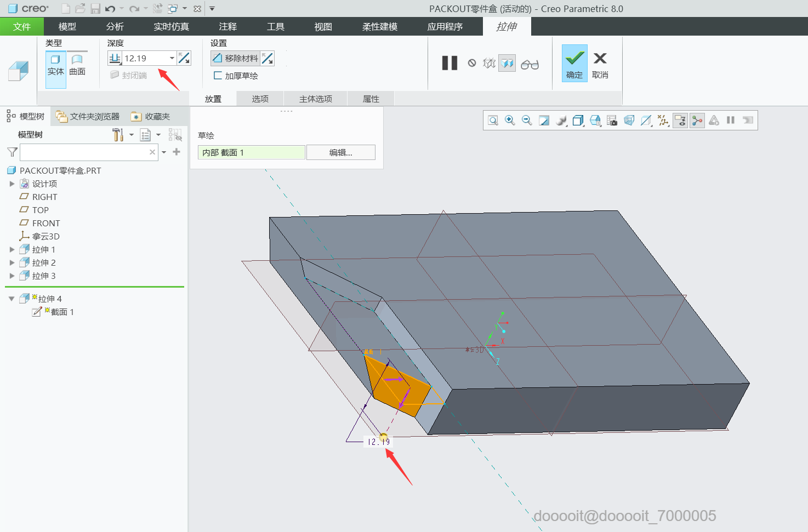Open the customize quick access toolbar arrow
The width and height of the screenshot is (808, 532).
tap(212, 9)
